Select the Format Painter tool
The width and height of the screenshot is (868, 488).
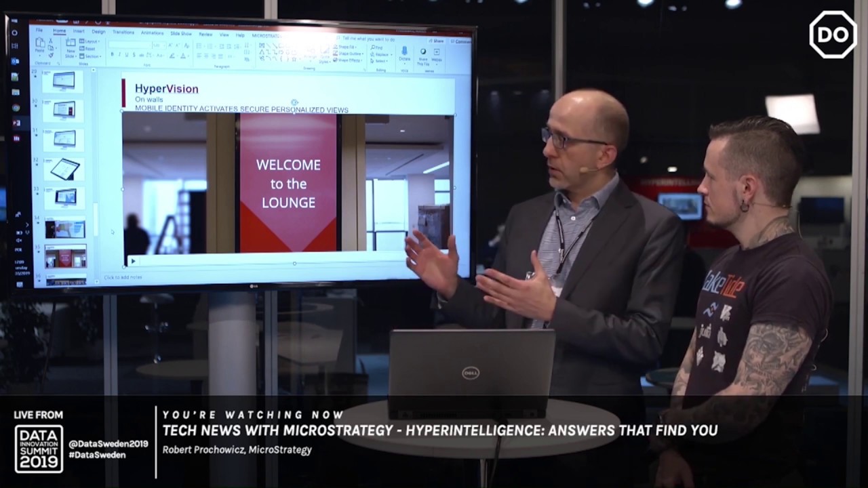point(52,56)
